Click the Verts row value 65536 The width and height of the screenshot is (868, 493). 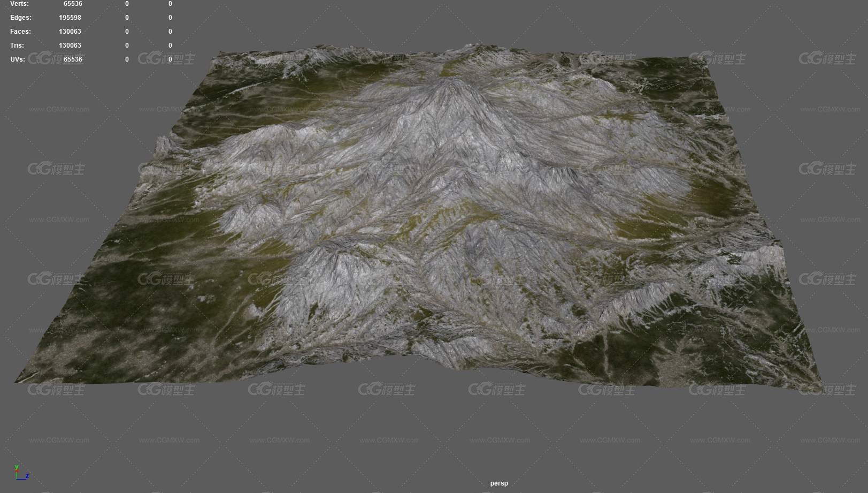tap(73, 4)
